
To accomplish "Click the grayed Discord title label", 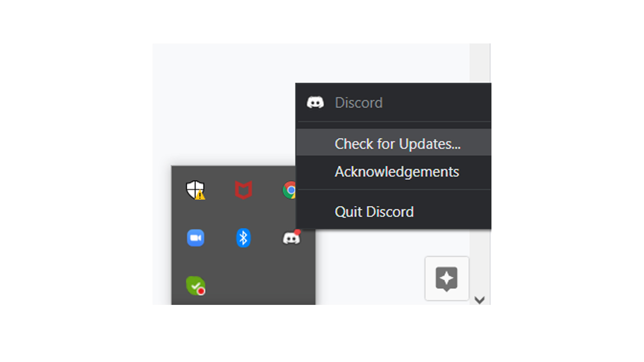I will (x=359, y=103).
